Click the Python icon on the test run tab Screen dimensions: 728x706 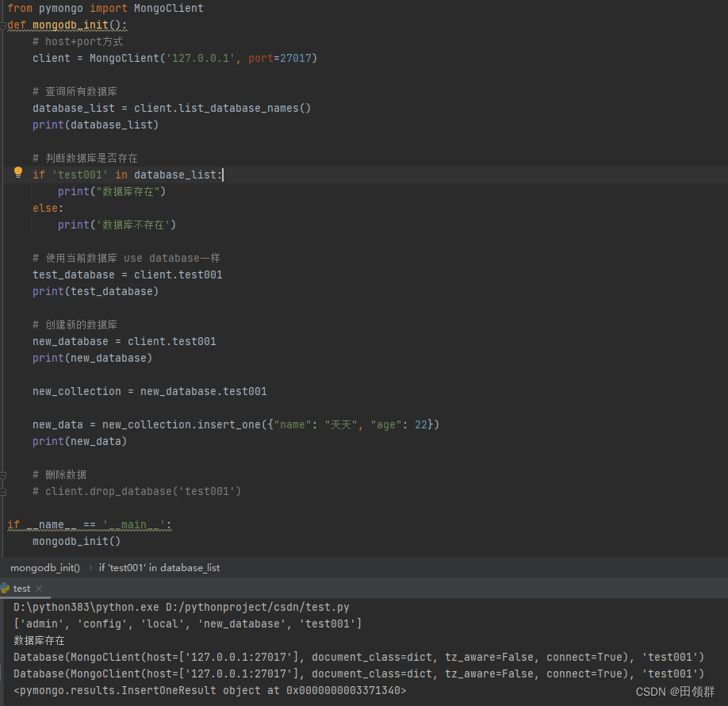pos(6,589)
